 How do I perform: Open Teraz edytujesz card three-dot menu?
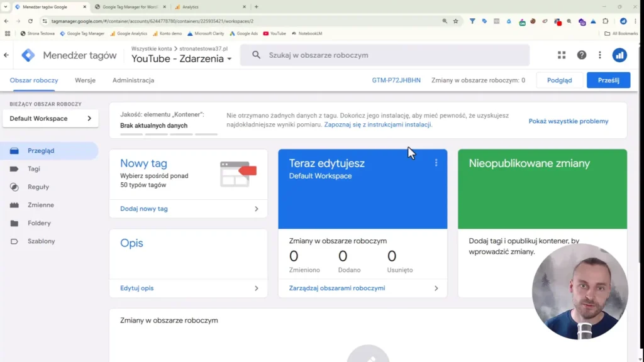pyautogui.click(x=436, y=163)
